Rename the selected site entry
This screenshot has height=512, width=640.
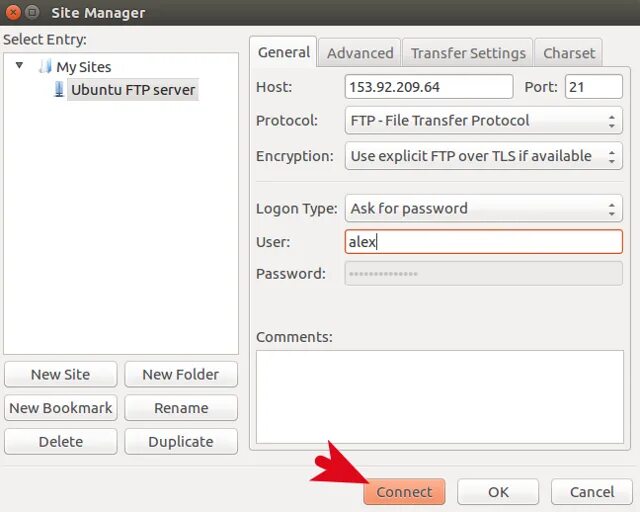(181, 408)
